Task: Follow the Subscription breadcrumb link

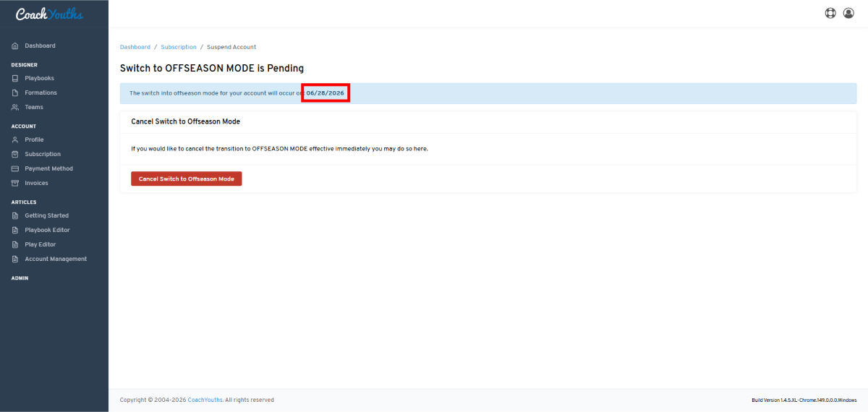Action: click(179, 47)
